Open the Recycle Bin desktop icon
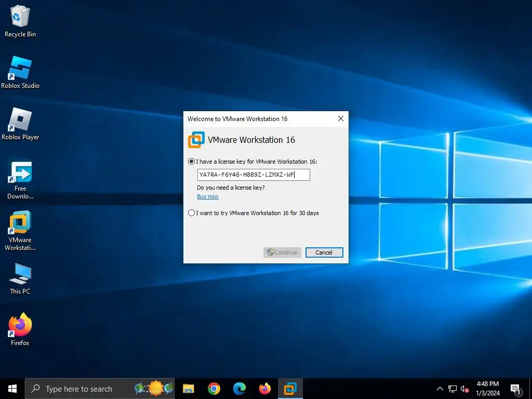532x399 pixels. (20, 21)
